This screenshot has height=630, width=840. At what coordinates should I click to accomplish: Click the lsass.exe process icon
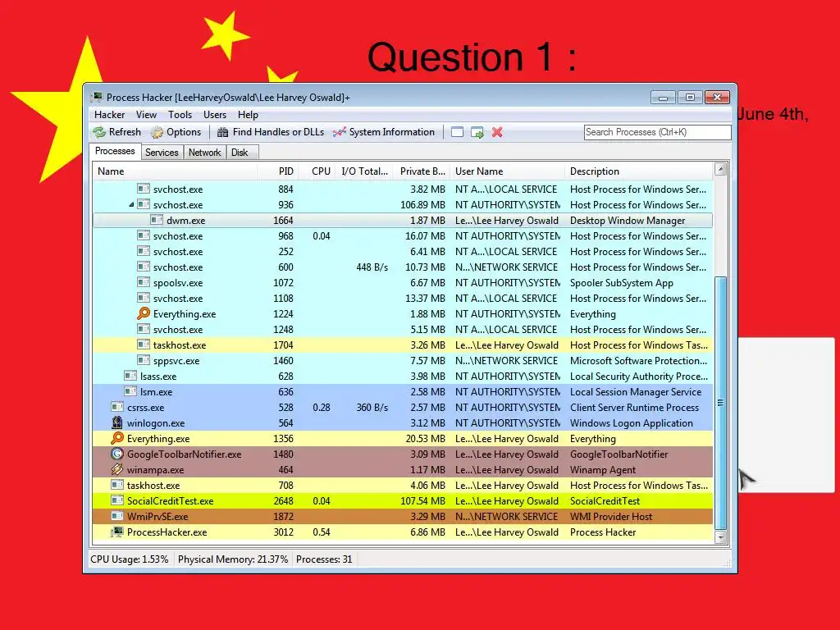click(x=130, y=376)
